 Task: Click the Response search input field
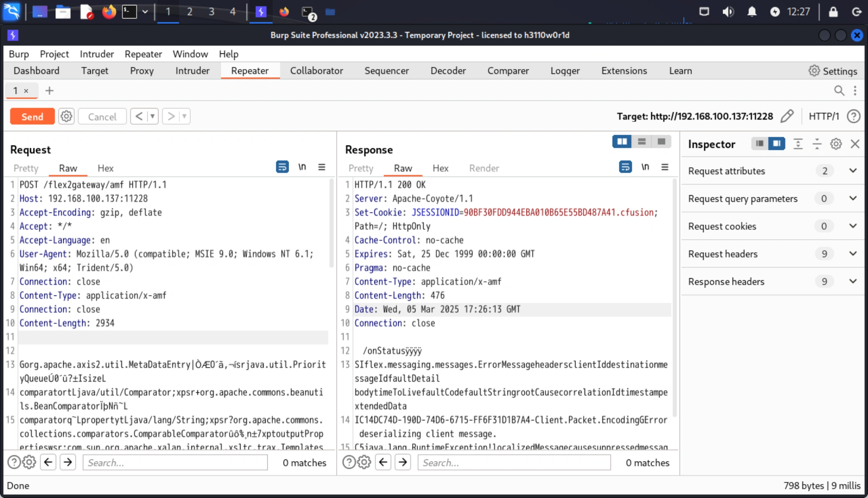(x=514, y=462)
